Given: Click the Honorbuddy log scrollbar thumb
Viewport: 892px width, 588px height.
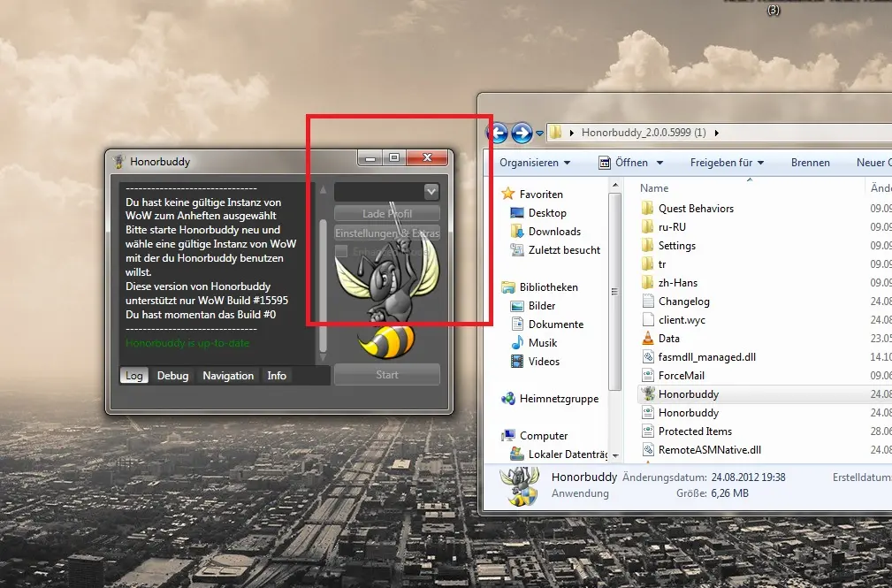Looking at the screenshot, I should 324,286.
